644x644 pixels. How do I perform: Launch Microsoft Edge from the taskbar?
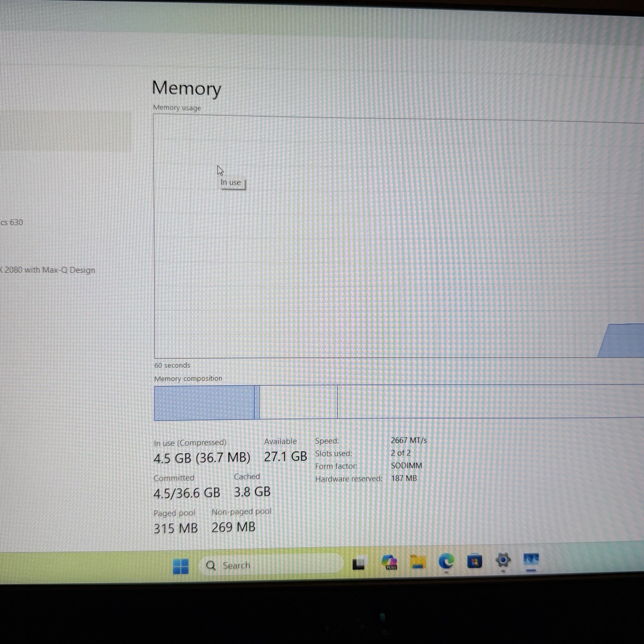[446, 561]
